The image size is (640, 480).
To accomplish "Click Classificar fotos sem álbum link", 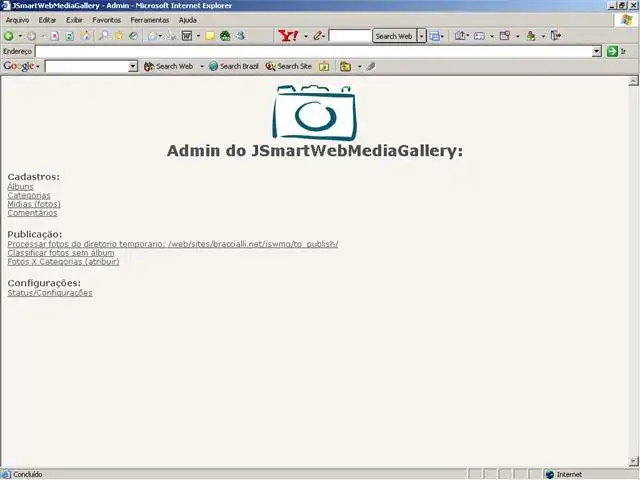I will coord(61,253).
